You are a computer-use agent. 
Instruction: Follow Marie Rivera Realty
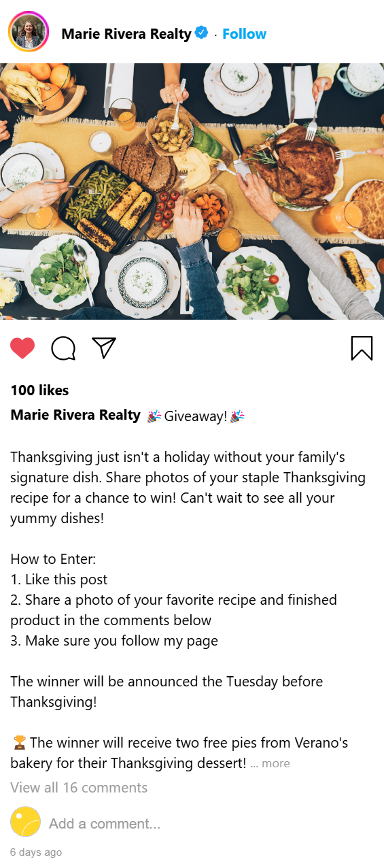[245, 33]
